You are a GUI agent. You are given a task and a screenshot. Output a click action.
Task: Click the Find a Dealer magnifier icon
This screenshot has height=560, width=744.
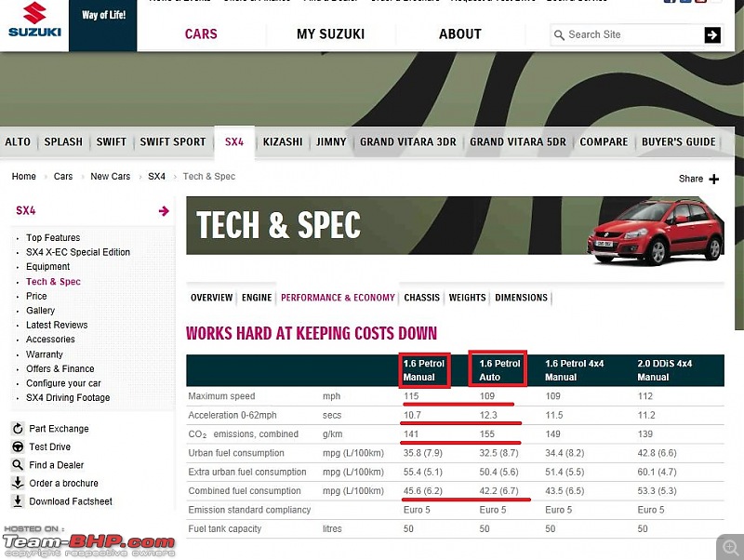pos(18,464)
